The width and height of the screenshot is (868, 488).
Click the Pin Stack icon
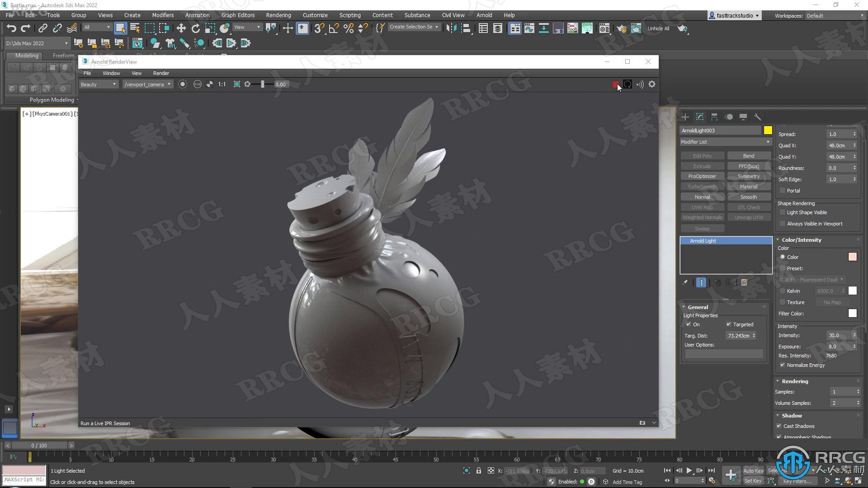coord(685,283)
